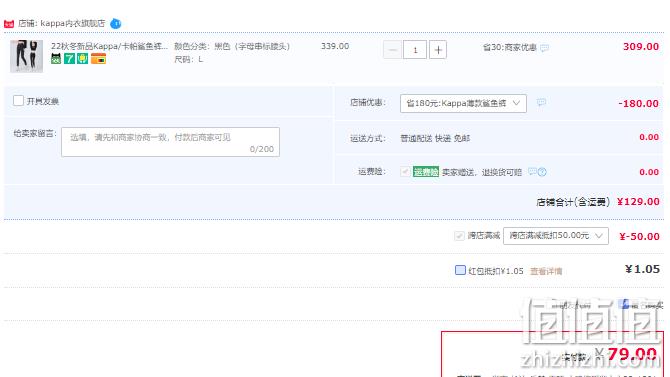The width and height of the screenshot is (670, 377).
Task: Click the store name kappa内衣旗舰店
Action: point(73,24)
